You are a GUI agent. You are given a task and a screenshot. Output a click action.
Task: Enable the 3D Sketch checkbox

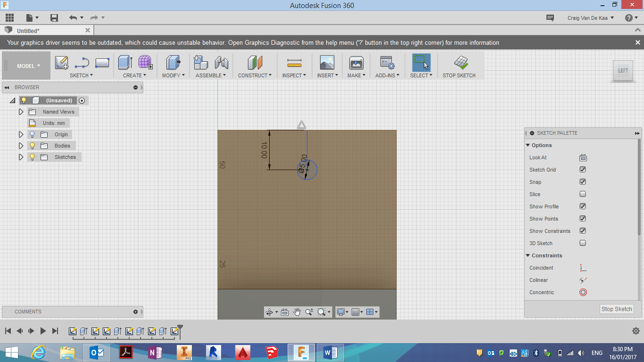tap(583, 243)
